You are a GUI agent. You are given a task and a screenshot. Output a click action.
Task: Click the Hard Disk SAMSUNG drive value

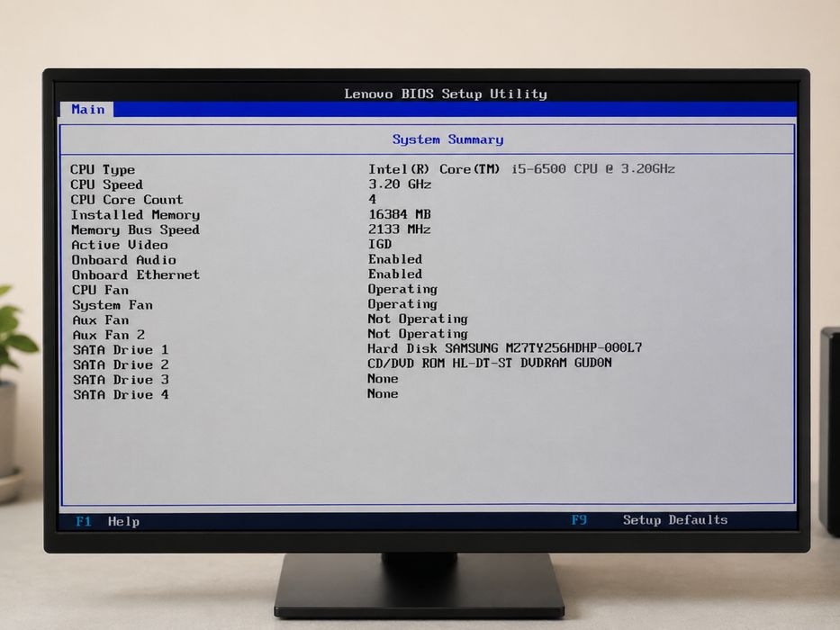[x=505, y=348]
